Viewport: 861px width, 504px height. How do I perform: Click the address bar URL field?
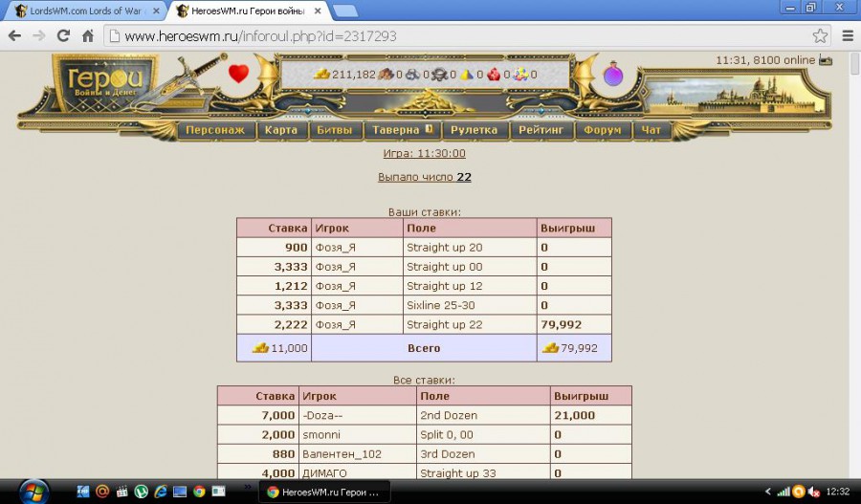pyautogui.click(x=459, y=36)
